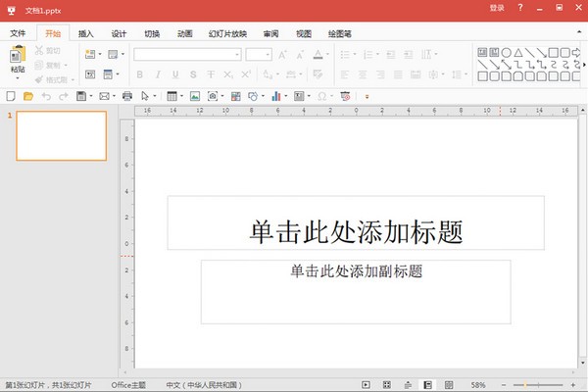Click the printer icon in quick toolbar
Screen dimensions: 588x392
[x=126, y=96]
